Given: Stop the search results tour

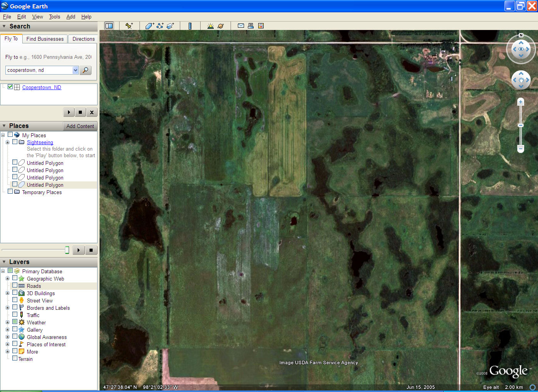Looking at the screenshot, I should 80,112.
